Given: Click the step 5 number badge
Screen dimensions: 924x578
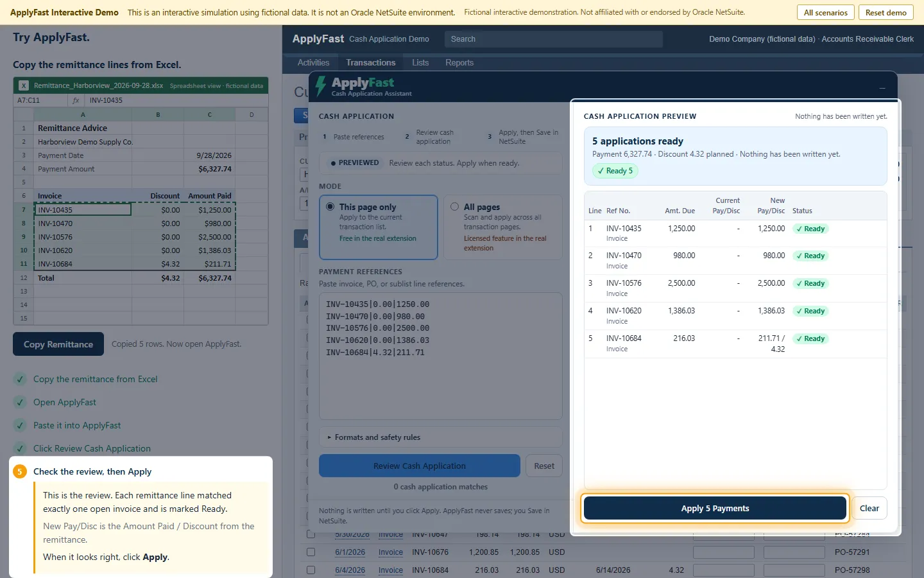Looking at the screenshot, I should coord(20,471).
